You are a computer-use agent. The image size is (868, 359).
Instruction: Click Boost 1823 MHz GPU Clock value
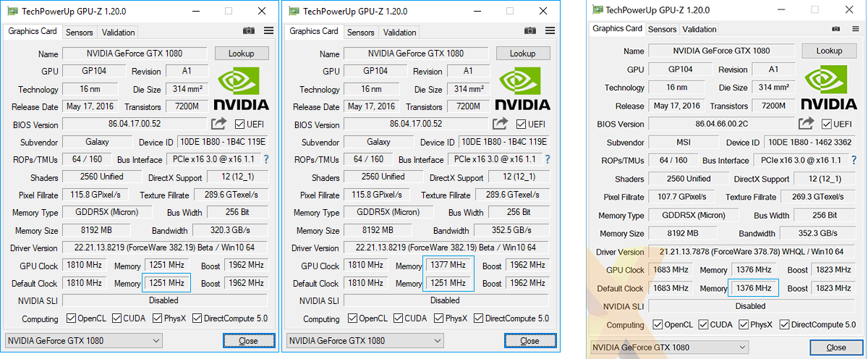pos(833,269)
